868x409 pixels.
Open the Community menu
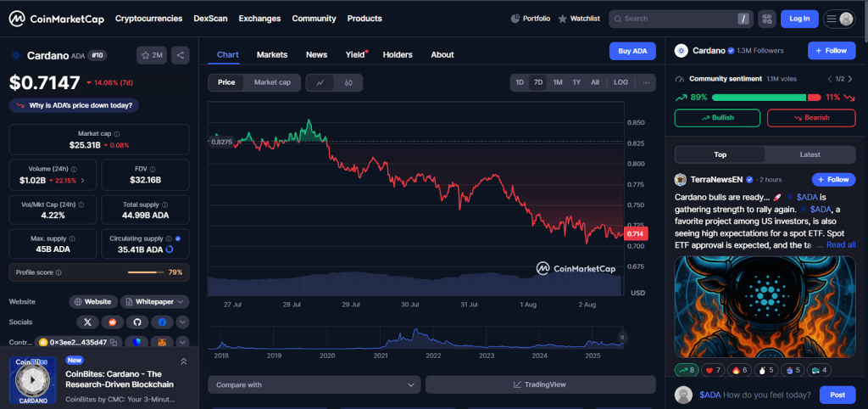(314, 19)
